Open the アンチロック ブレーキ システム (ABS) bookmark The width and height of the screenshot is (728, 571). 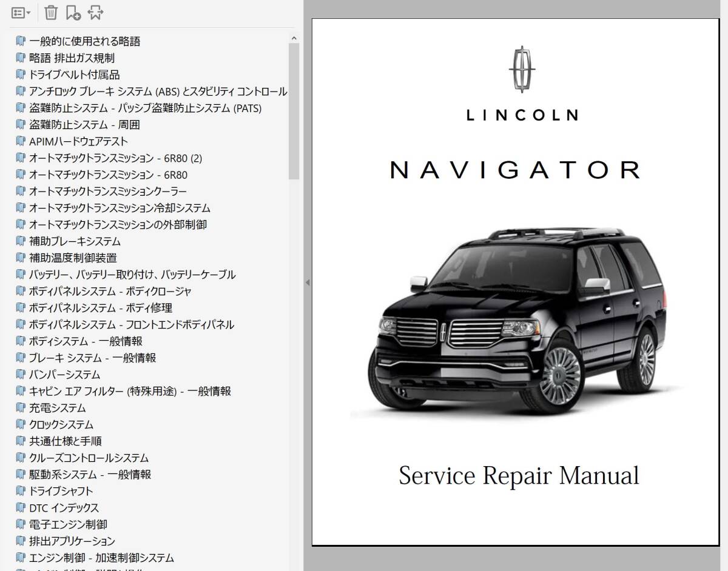click(158, 92)
